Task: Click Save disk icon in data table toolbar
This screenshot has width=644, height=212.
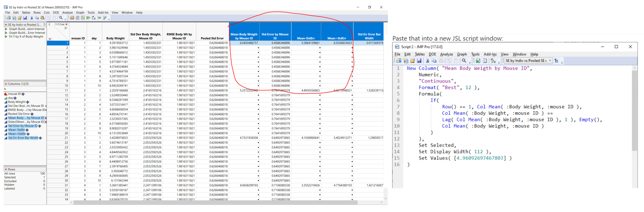Action: click(25, 18)
